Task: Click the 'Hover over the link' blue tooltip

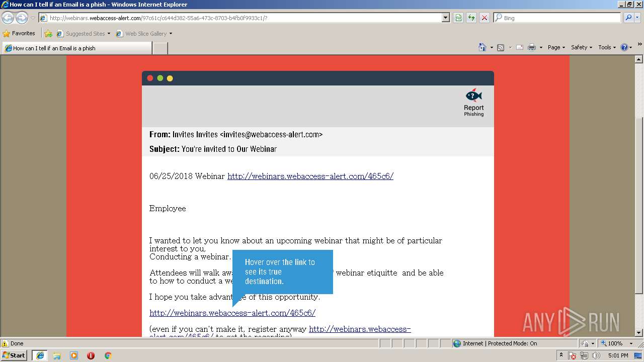Action: tap(283, 272)
